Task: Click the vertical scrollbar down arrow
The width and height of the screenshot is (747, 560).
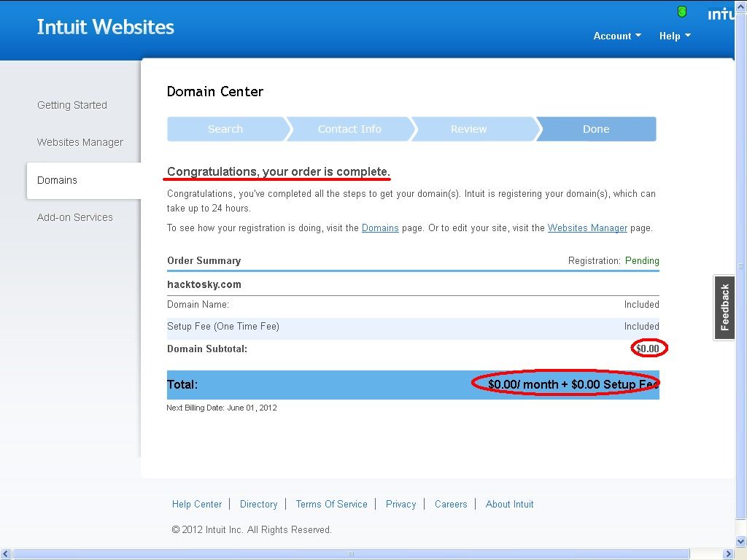Action: (x=741, y=542)
